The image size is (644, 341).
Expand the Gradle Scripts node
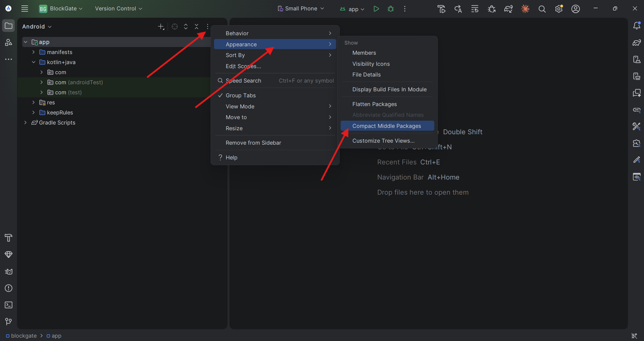[25, 123]
